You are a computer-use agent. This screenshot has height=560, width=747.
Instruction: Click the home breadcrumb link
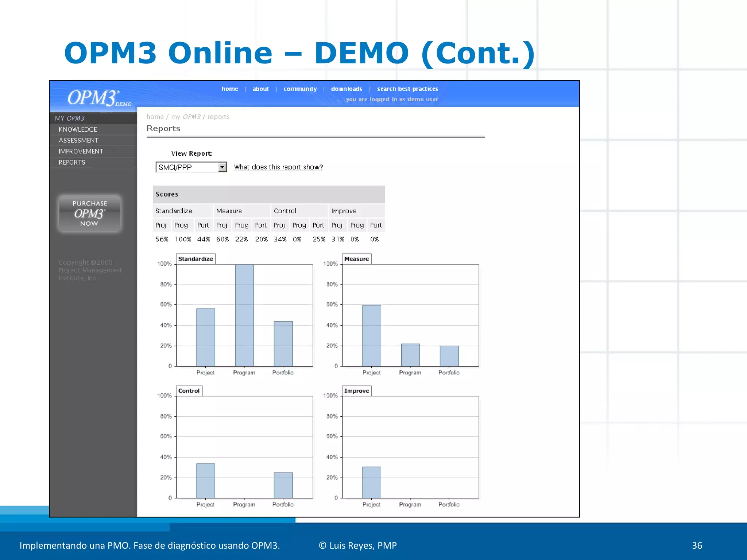[155, 117]
